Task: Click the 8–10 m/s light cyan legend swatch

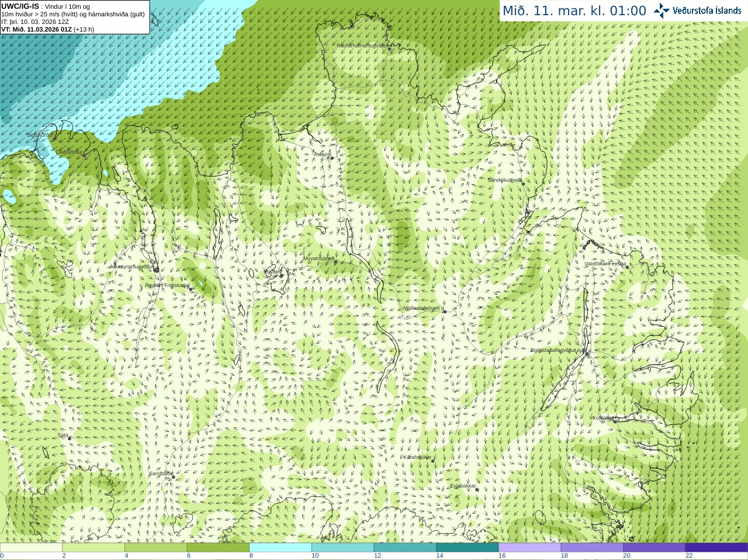Action: [280, 548]
